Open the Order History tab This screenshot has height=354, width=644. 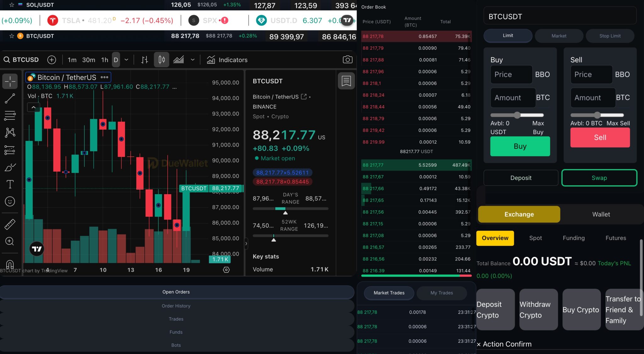(x=176, y=306)
